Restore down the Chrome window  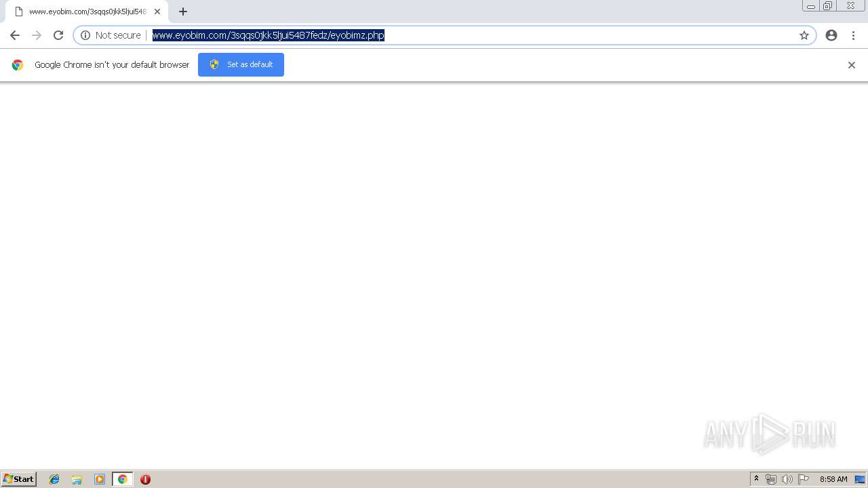tap(828, 6)
